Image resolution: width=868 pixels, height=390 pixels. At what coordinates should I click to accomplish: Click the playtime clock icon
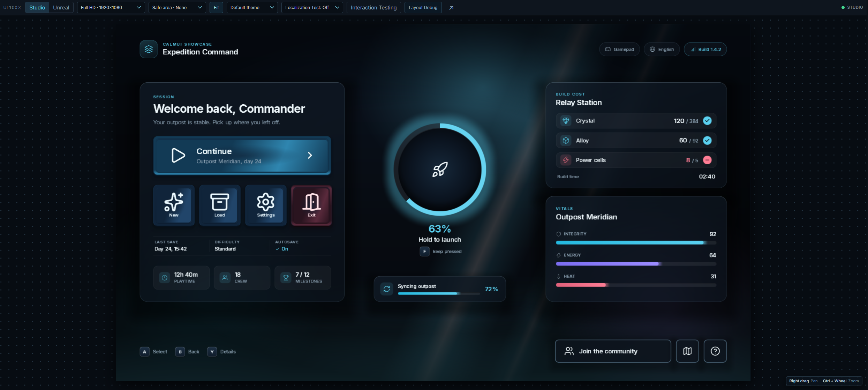pos(164,278)
